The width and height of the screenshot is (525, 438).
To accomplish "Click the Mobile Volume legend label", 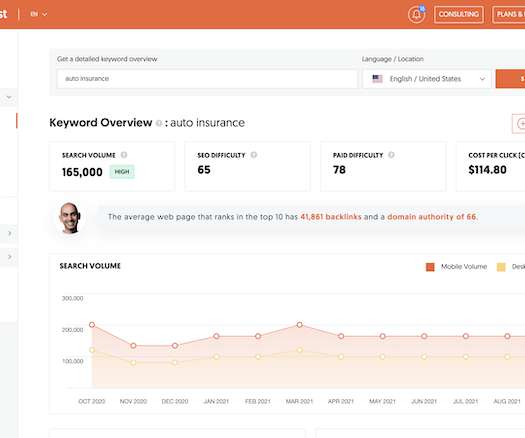I will coord(464,267).
